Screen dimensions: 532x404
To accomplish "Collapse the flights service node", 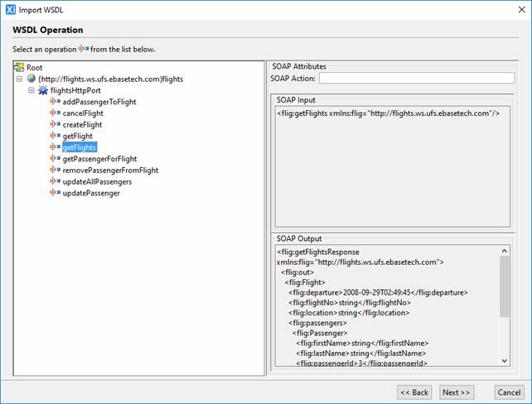I will (19, 79).
